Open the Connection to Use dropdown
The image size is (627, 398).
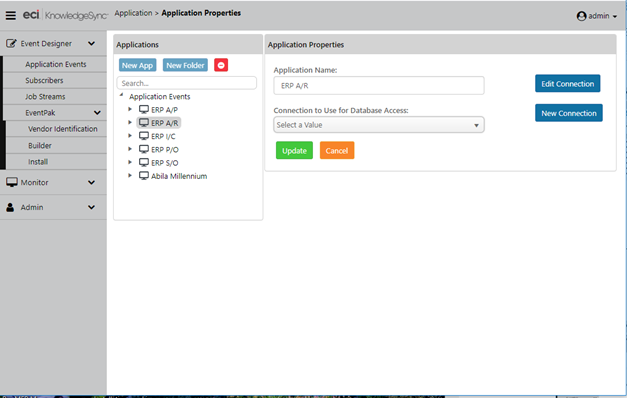tap(379, 125)
